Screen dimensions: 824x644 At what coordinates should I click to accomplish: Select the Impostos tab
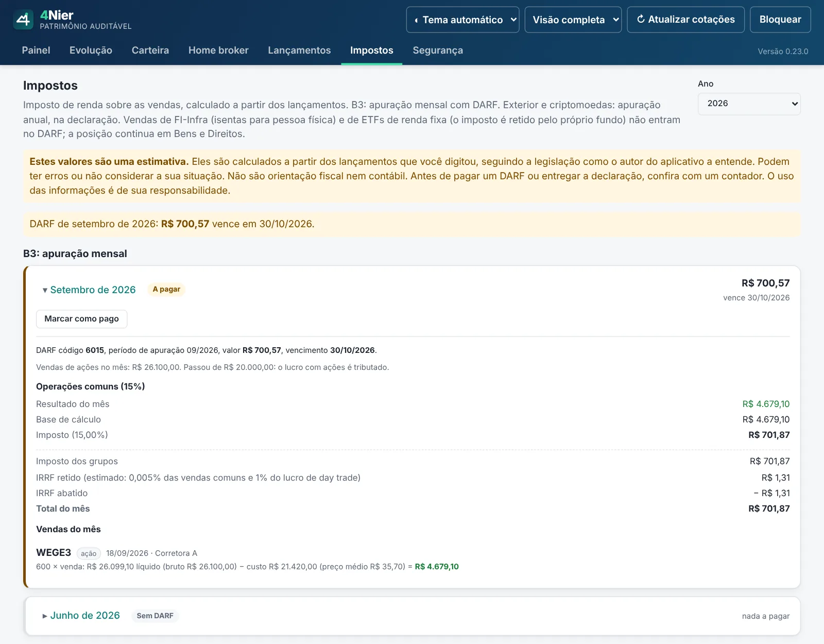pos(372,50)
